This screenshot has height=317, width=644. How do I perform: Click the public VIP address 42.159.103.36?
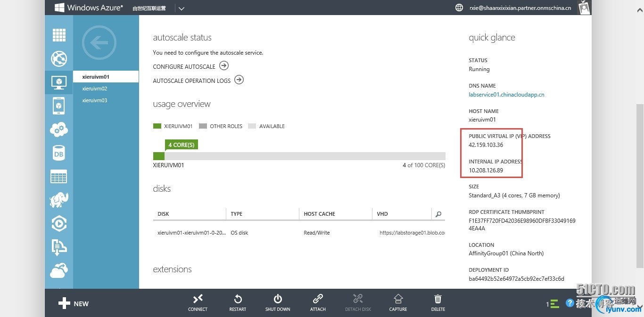click(x=486, y=145)
